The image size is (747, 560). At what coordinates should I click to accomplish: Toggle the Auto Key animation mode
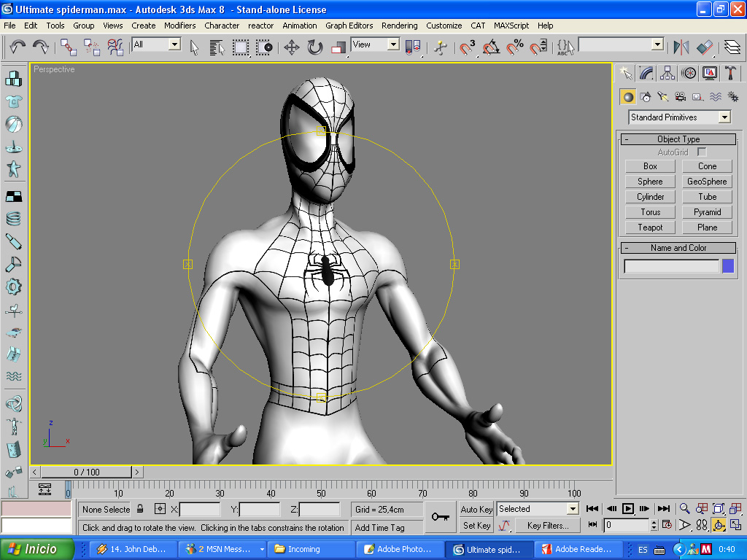(x=476, y=509)
